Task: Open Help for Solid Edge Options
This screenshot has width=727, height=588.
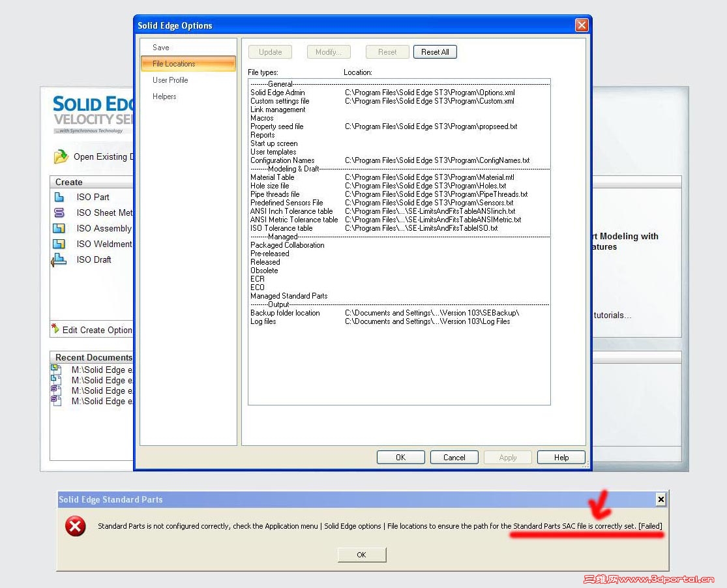Action: (561, 457)
